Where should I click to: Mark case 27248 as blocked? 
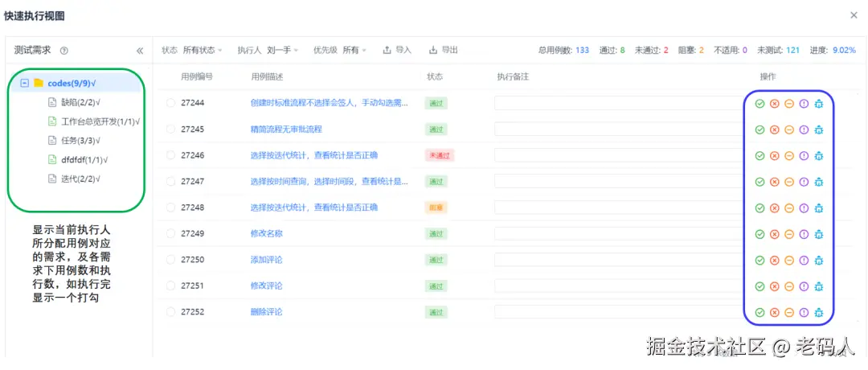789,208
